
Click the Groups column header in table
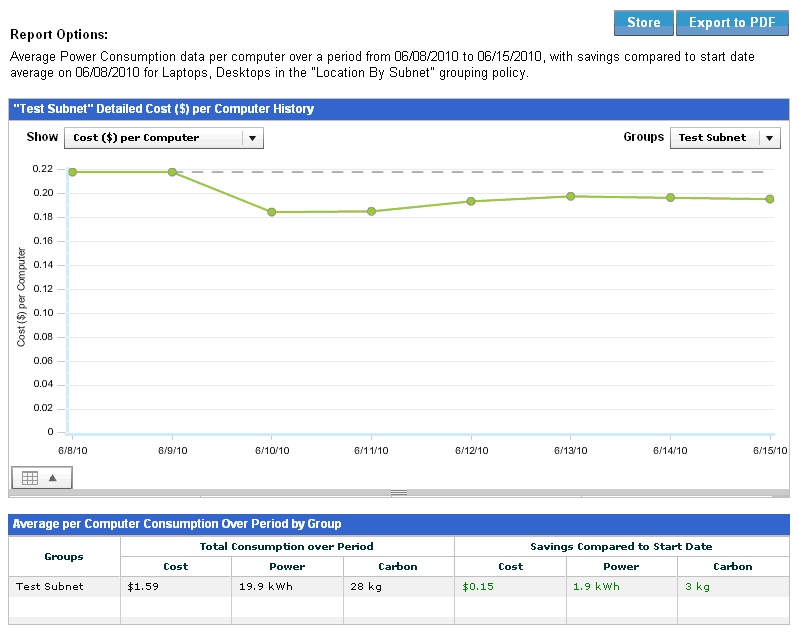click(x=64, y=556)
